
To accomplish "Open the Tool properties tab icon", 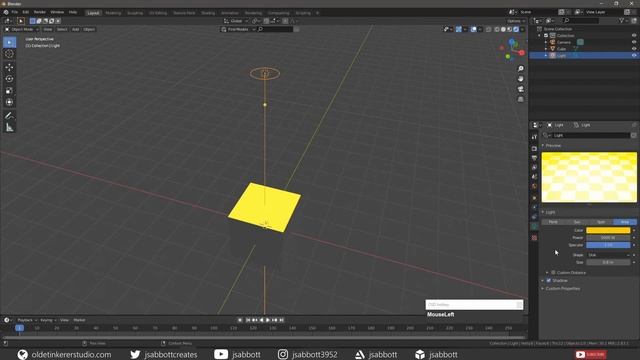I will [x=534, y=137].
